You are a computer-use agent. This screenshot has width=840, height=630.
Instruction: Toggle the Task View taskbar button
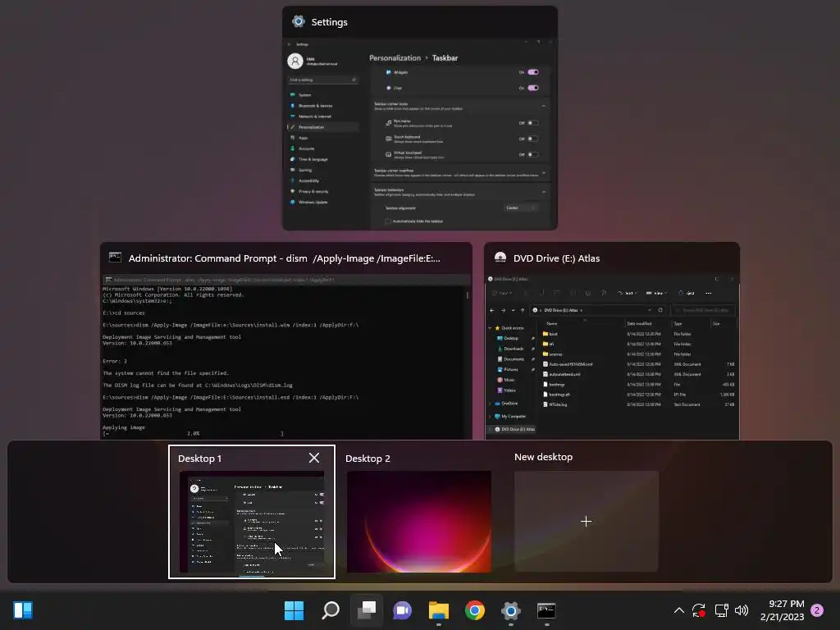[x=367, y=610]
